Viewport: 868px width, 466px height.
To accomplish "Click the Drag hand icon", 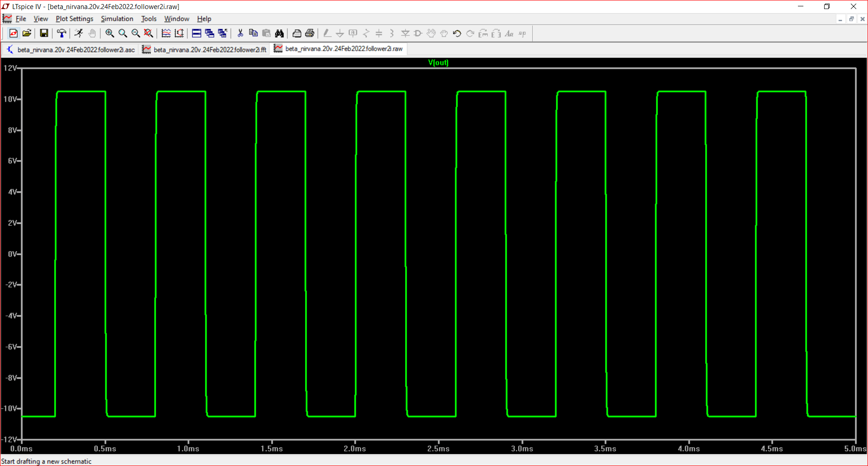I will click(x=444, y=33).
